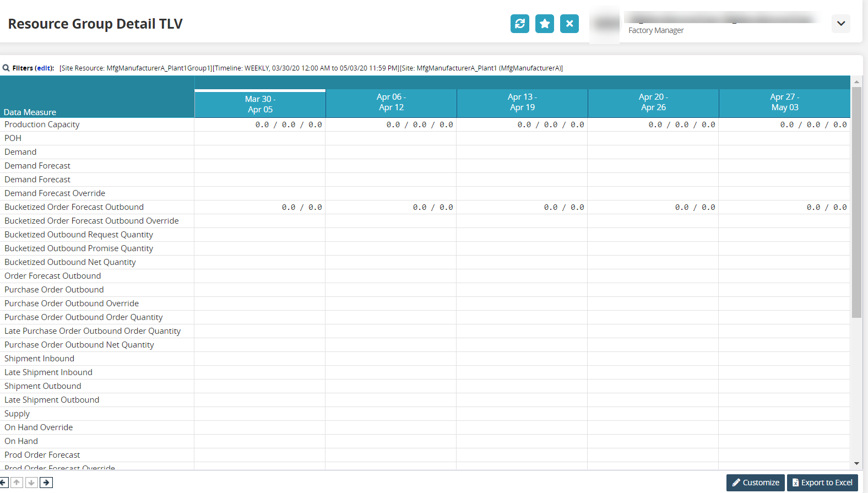Click Bucketized Order Forecast Outbound row label
Image resolution: width=868 pixels, height=493 pixels.
[x=74, y=207]
